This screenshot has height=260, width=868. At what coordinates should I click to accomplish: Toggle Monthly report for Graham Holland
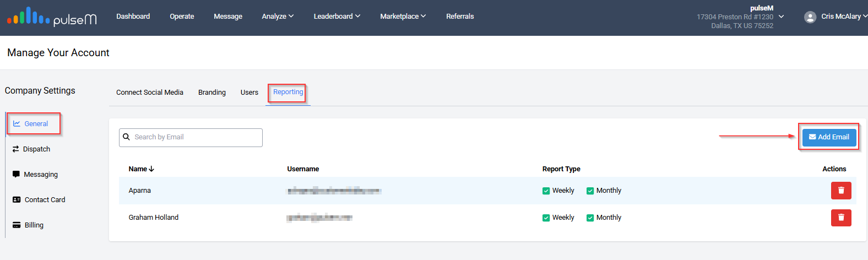590,218
